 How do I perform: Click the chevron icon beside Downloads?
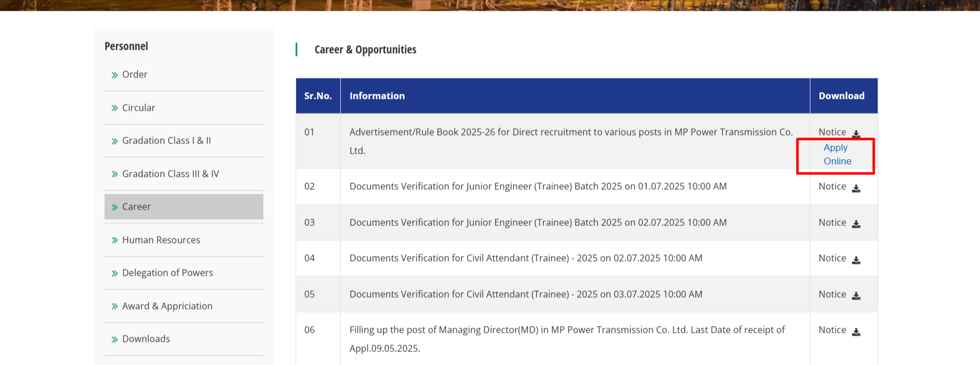(115, 340)
